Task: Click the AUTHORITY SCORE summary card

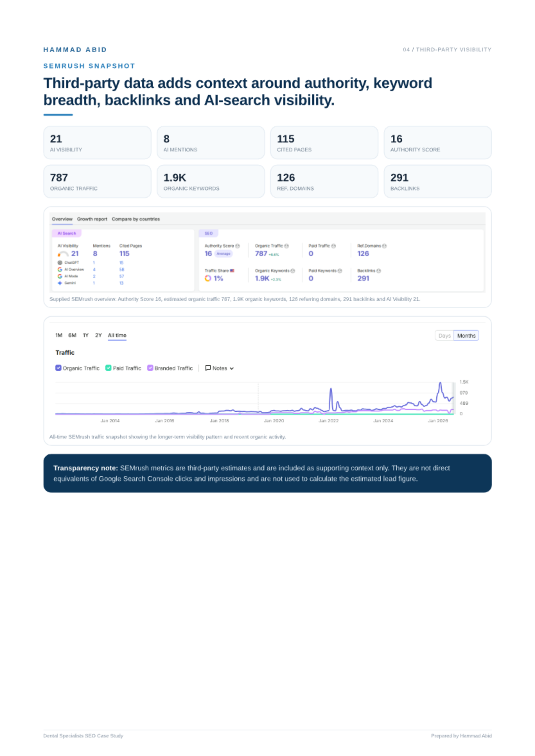Action: click(x=438, y=142)
